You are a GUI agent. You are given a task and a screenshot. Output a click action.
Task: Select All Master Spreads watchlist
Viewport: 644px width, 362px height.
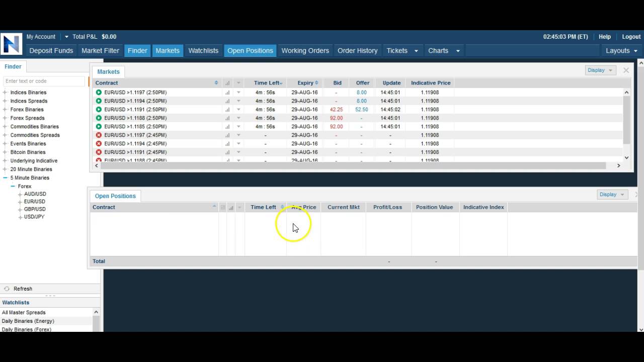[24, 313]
